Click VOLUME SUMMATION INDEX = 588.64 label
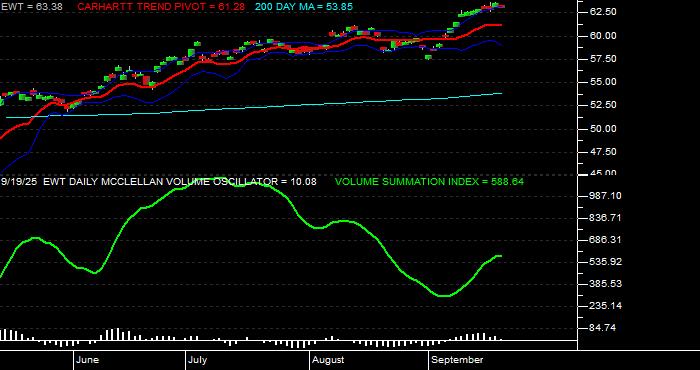Screen dimensions: 700x370 pyautogui.click(x=429, y=182)
